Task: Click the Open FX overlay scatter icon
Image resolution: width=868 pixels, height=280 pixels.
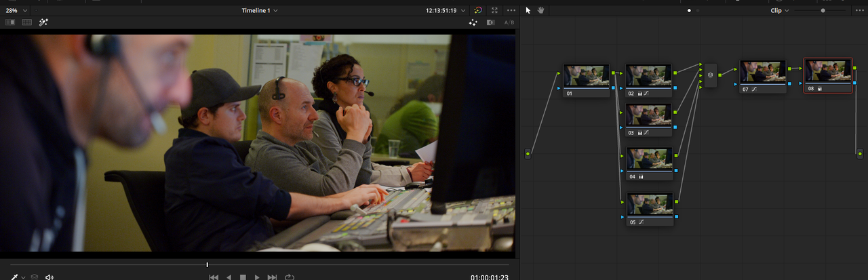Action: click(x=473, y=22)
